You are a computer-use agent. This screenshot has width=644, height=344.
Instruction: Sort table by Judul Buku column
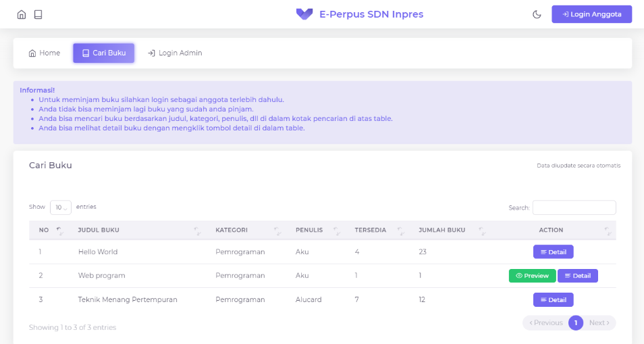[135, 230]
